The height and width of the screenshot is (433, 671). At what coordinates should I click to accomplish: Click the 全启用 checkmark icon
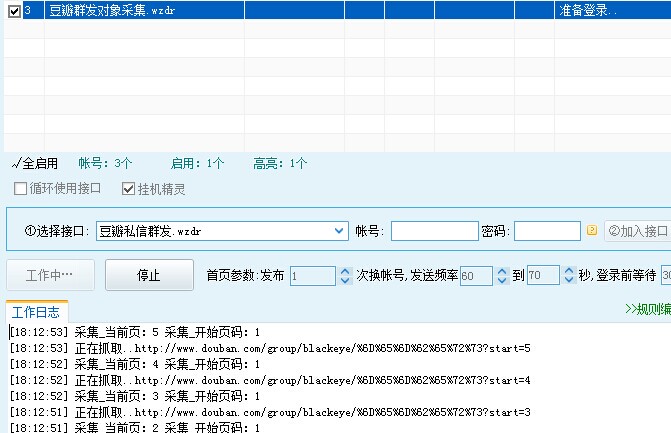16,163
